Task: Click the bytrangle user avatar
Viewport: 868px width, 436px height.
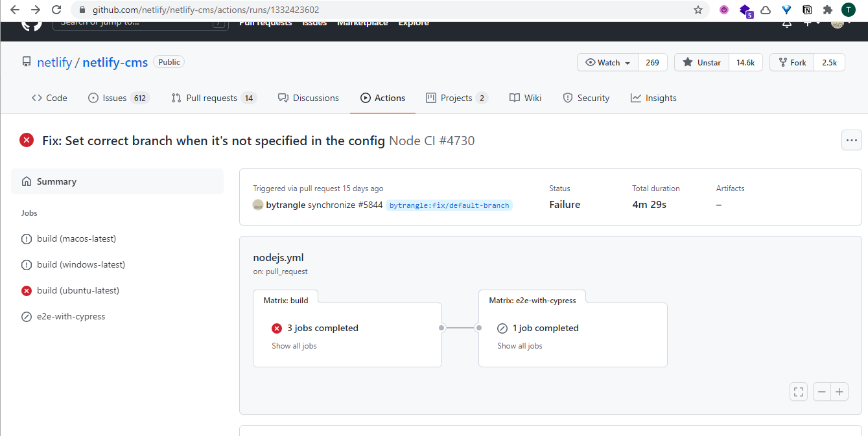Action: [x=258, y=205]
